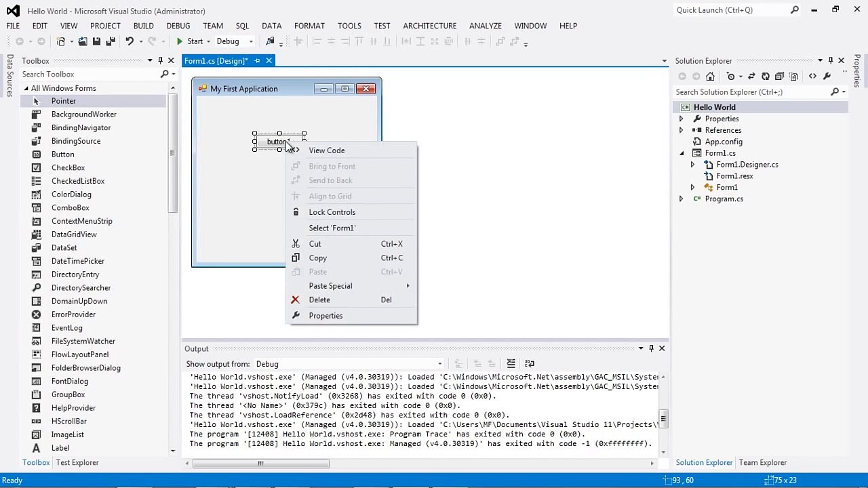This screenshot has width=868, height=488.
Task: Open the BUILD menu
Action: coord(143,26)
